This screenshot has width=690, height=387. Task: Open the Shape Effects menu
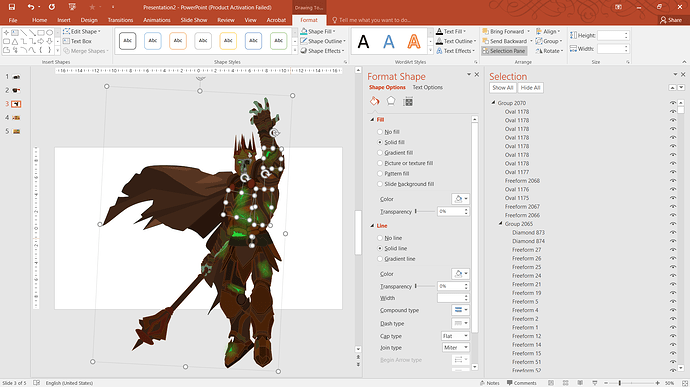click(x=322, y=51)
